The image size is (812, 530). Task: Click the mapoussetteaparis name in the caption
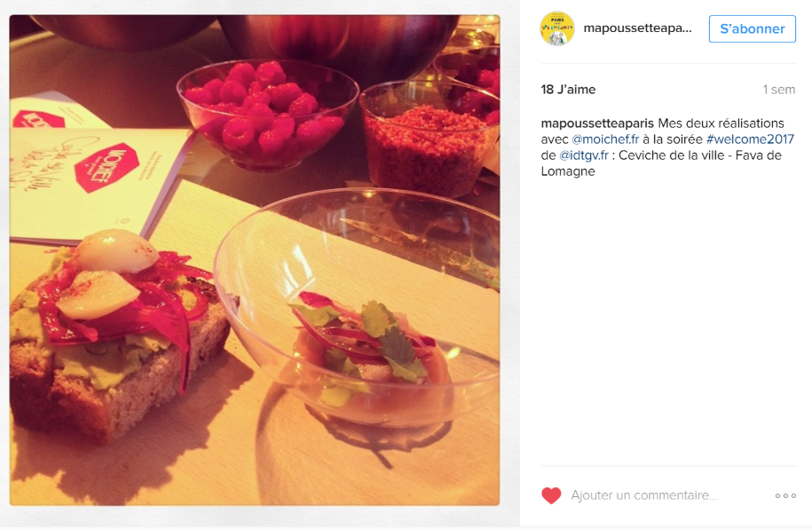[x=597, y=123]
